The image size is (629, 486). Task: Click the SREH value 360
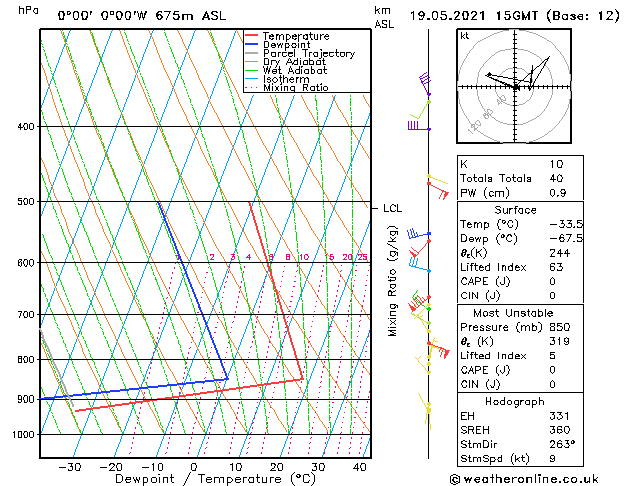coord(562,429)
